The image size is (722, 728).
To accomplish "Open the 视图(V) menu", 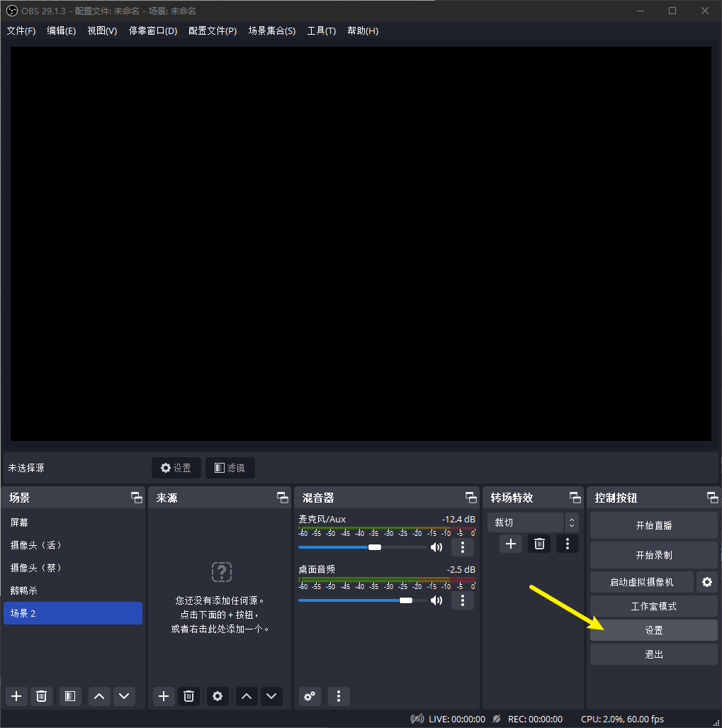I will [x=102, y=30].
